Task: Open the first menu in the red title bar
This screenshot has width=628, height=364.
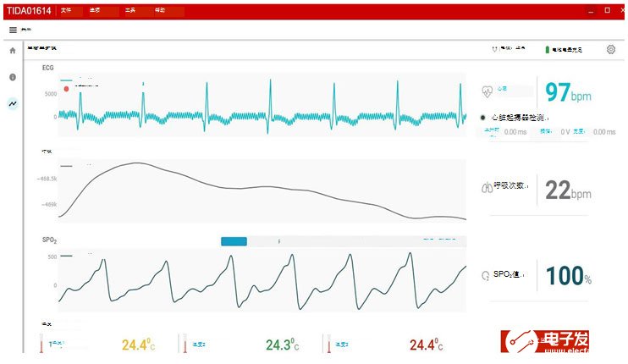Action: point(66,11)
